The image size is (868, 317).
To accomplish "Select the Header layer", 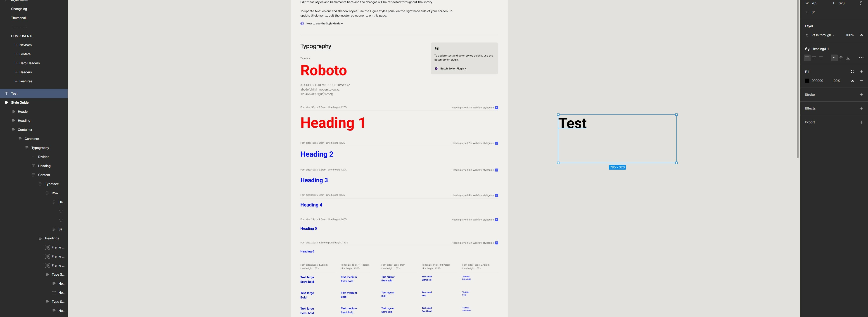I will coord(34,112).
